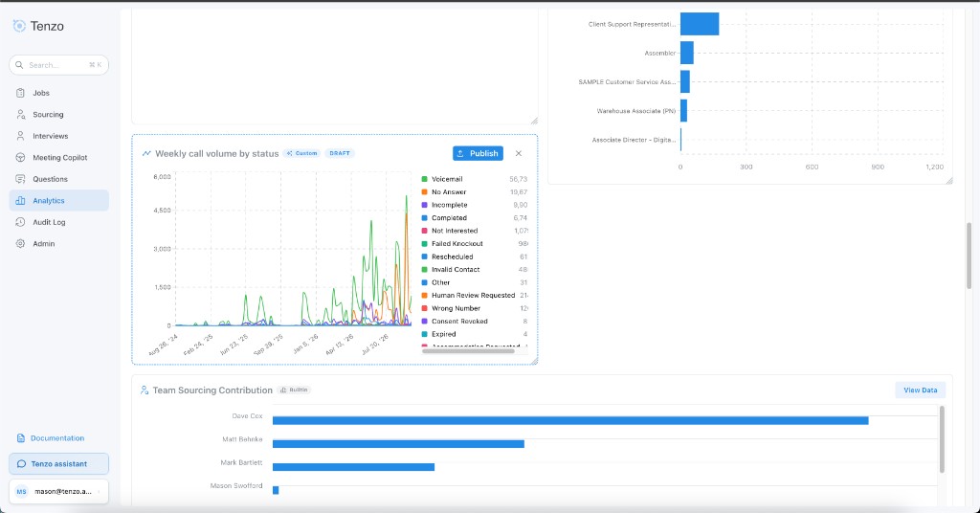Click the Admin gear icon
Viewport: 980px width, 513px height.
pyautogui.click(x=21, y=244)
